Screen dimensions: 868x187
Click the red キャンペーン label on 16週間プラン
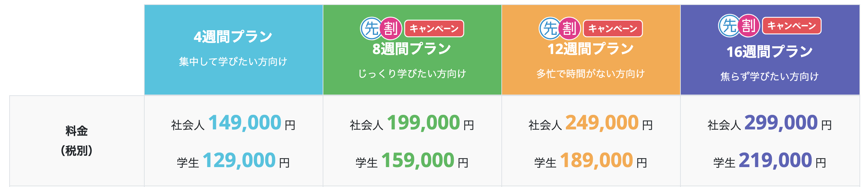tap(791, 26)
